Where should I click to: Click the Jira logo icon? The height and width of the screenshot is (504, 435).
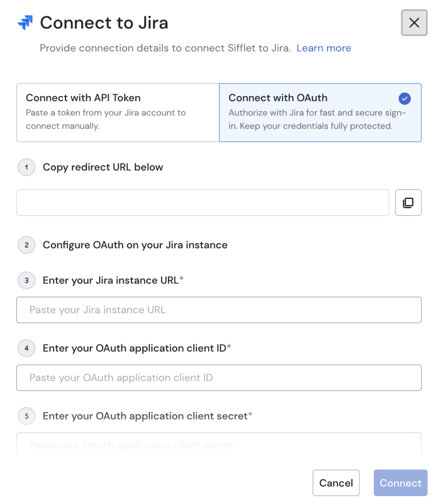[25, 23]
